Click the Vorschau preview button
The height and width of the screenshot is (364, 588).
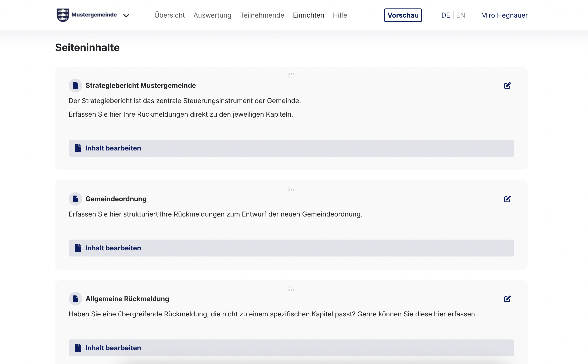(403, 15)
